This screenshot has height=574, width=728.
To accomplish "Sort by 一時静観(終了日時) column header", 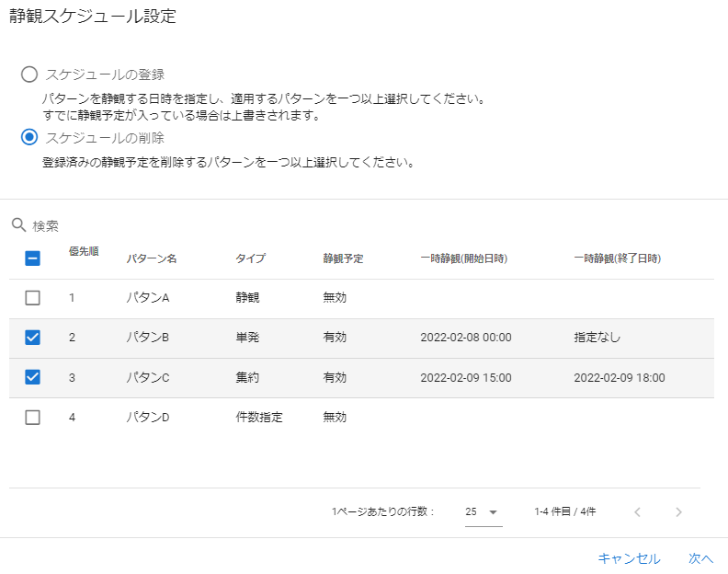I will [x=617, y=258].
